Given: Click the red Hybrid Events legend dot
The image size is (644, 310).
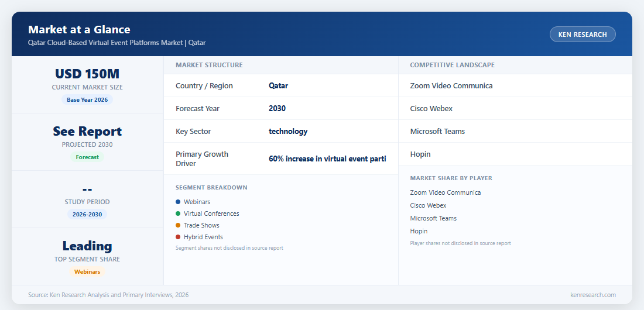Looking at the screenshot, I should 178,237.
